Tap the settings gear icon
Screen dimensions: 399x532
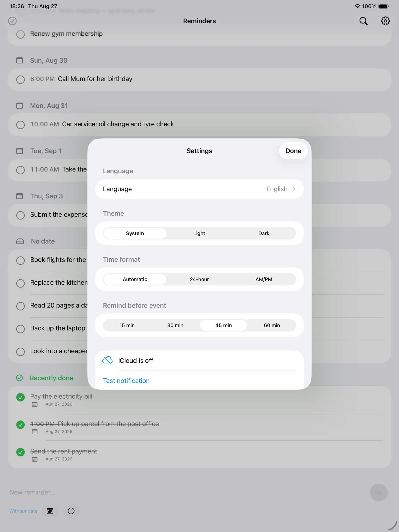tap(385, 21)
